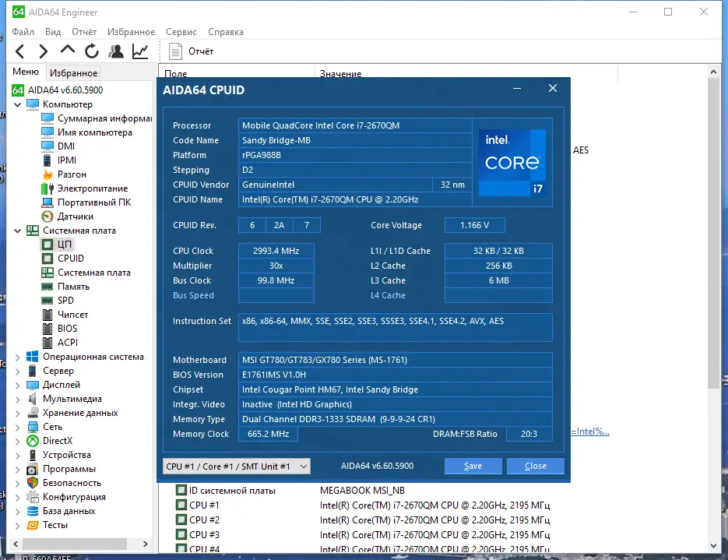Switch to the Избранное tab
Image resolution: width=728 pixels, height=560 pixels.
coord(73,73)
